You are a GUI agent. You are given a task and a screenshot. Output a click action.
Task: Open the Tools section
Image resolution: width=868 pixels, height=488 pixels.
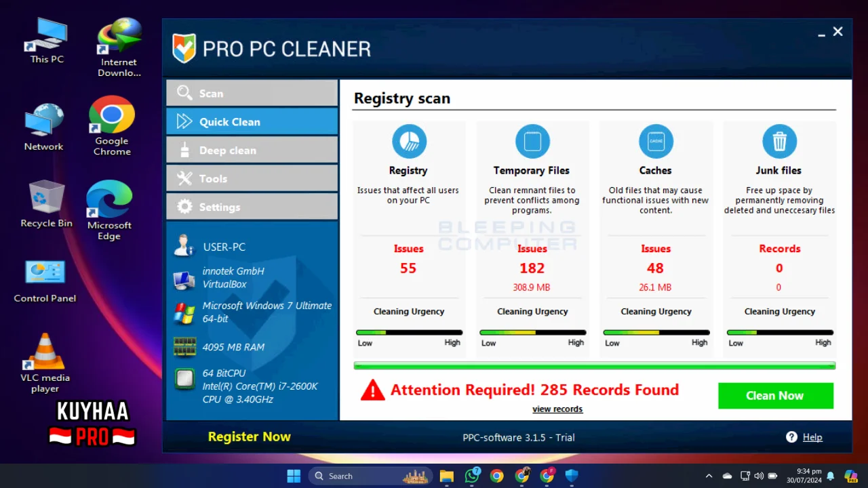point(252,178)
